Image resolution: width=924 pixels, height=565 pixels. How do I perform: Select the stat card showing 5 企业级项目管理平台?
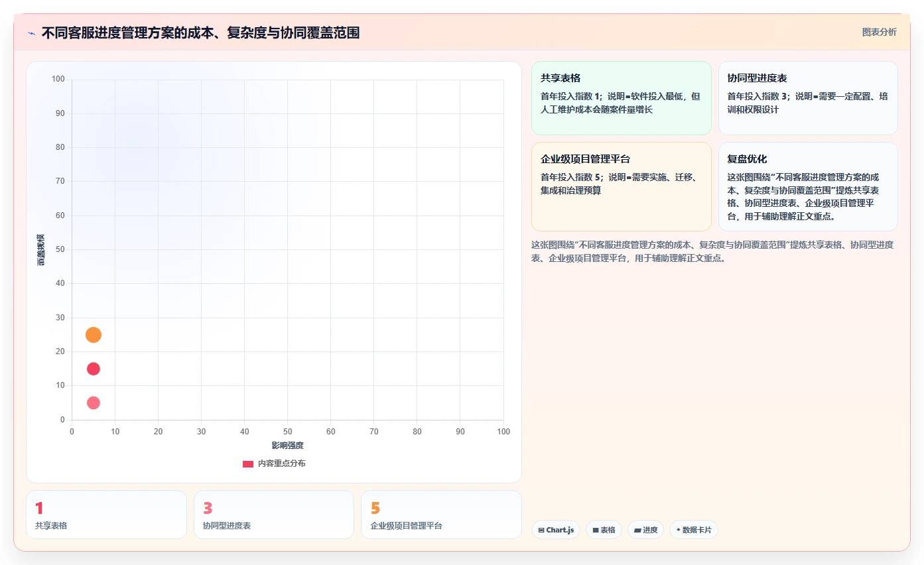pos(441,515)
